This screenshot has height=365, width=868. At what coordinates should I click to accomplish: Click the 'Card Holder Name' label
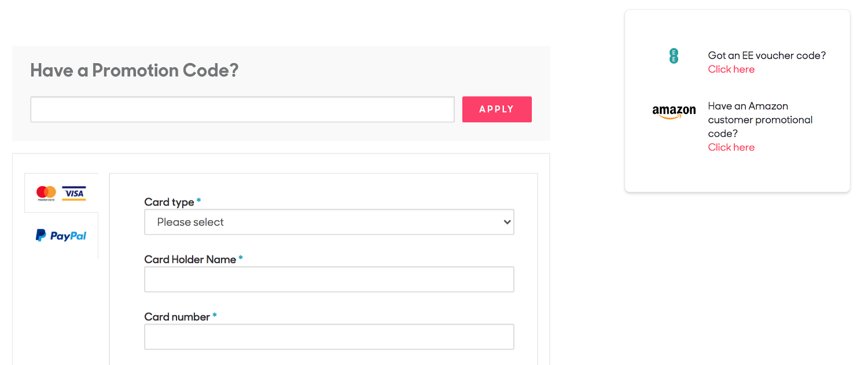point(190,260)
